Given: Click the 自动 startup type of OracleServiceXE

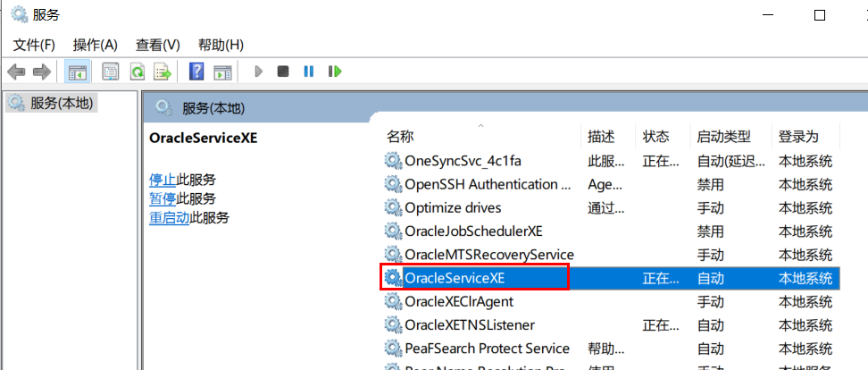Looking at the screenshot, I should tap(710, 278).
